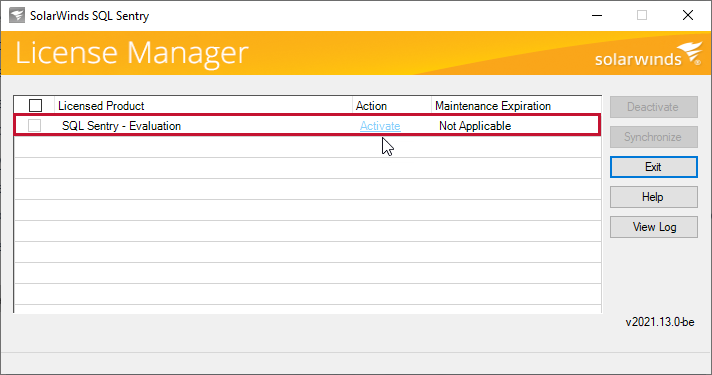Viewport: 712px width, 375px height.
Task: Click the Synchronize button
Action: click(x=653, y=137)
